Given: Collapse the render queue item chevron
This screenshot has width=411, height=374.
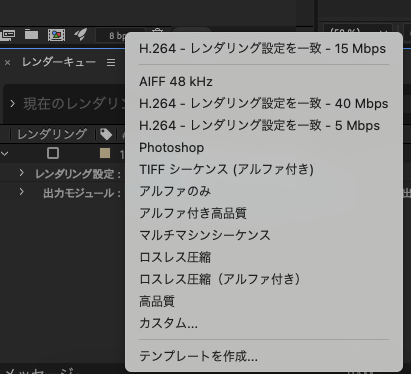Looking at the screenshot, I should click(5, 154).
